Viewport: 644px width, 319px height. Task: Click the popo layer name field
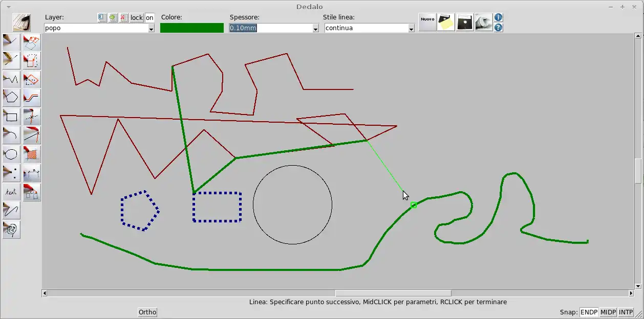pos(96,28)
